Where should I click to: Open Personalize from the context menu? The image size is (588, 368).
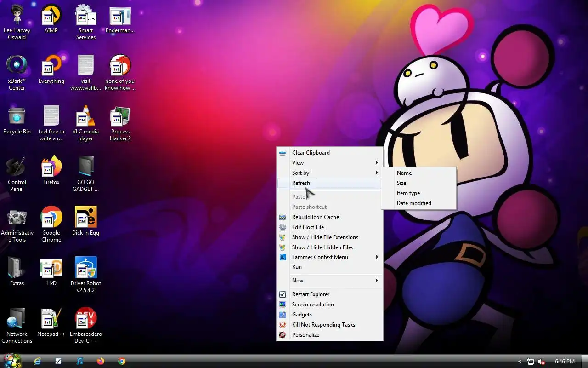[330, 335]
